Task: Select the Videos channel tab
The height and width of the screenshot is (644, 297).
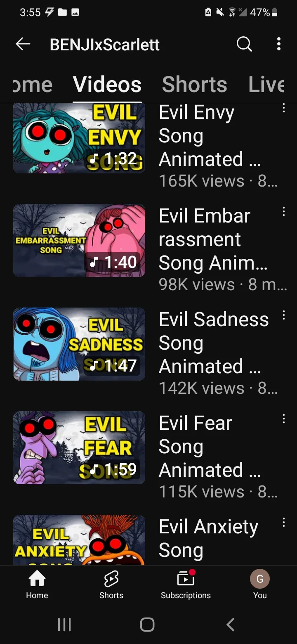Action: (107, 85)
